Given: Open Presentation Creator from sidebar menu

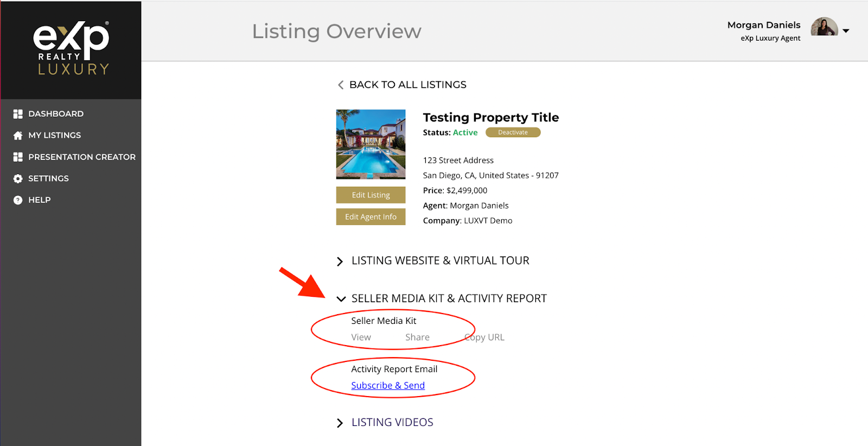Looking at the screenshot, I should tap(82, 157).
